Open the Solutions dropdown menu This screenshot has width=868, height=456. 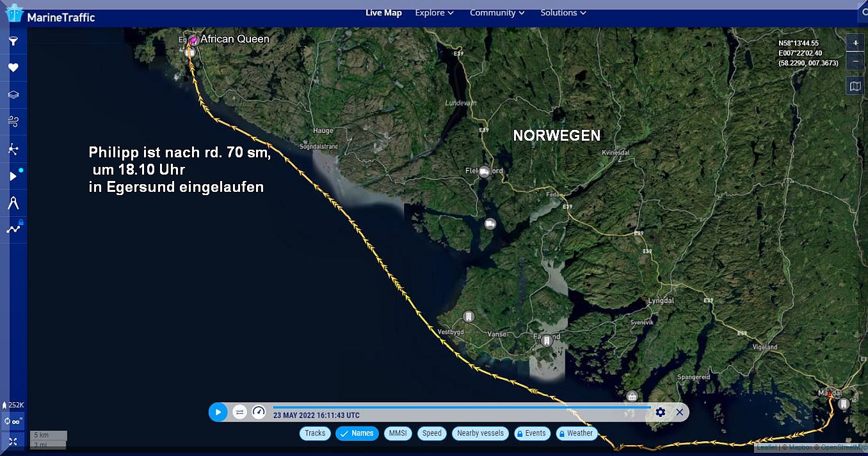563,13
